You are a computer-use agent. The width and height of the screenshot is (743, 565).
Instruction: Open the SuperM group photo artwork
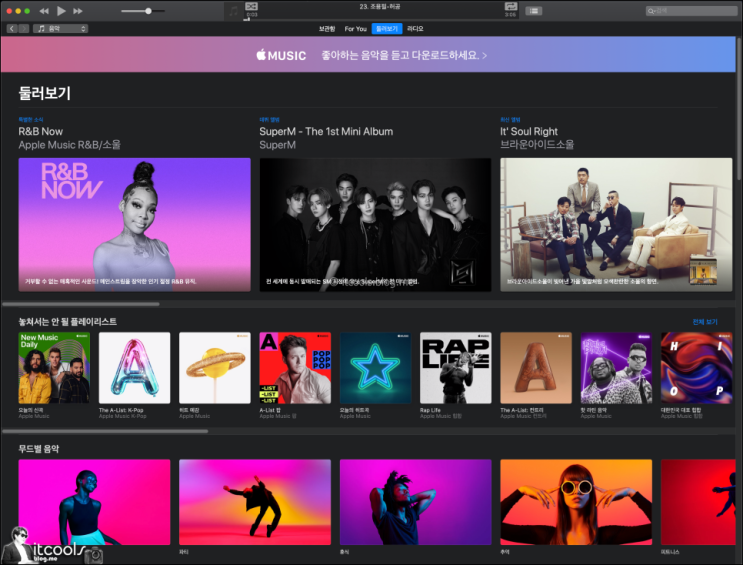375,225
